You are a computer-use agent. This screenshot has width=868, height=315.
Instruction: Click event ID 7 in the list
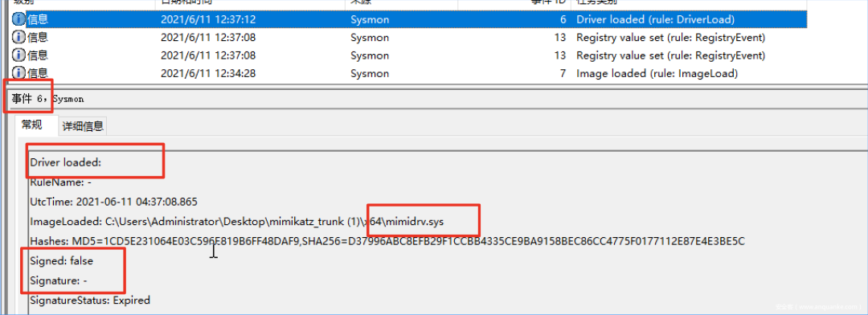pos(563,73)
